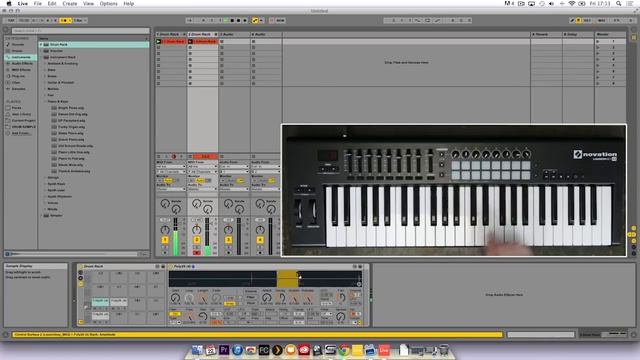
Task: Select the Instruments browser category
Action: tap(21, 57)
